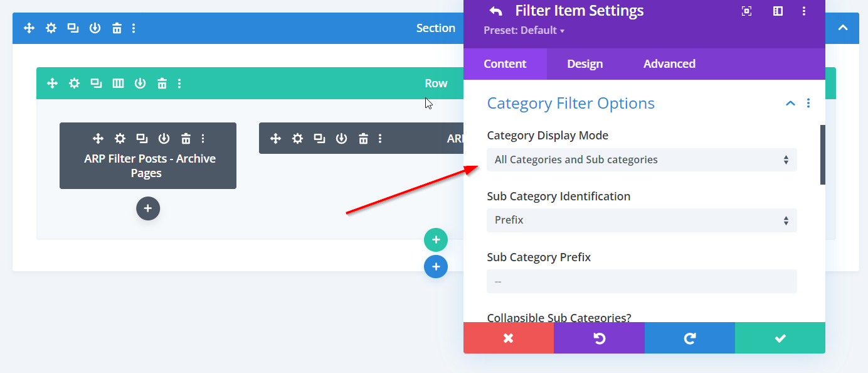This screenshot has width=868, height=373.
Task: Click the settings panel scrollbar
Action: pyautogui.click(x=822, y=154)
